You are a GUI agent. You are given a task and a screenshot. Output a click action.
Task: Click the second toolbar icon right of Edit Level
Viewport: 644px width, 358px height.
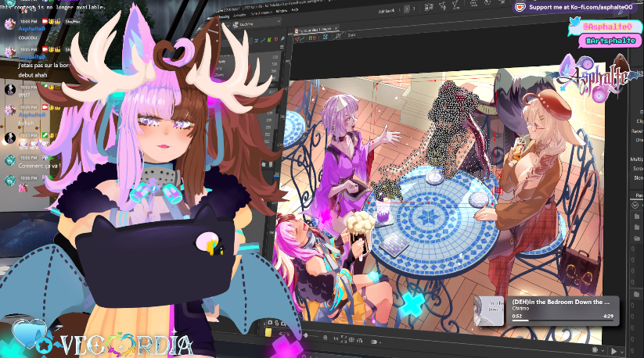tap(443, 6)
